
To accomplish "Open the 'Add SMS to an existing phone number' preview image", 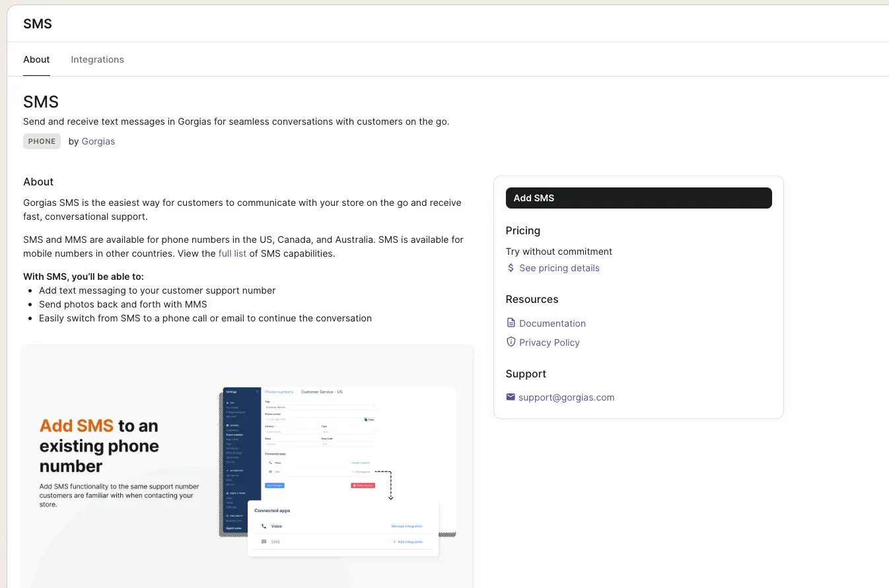I will 247,466.
